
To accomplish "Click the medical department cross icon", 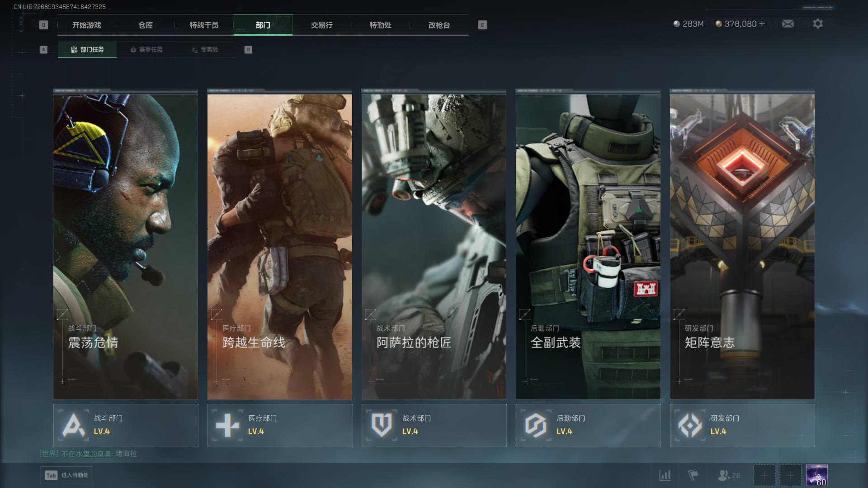I will (227, 425).
